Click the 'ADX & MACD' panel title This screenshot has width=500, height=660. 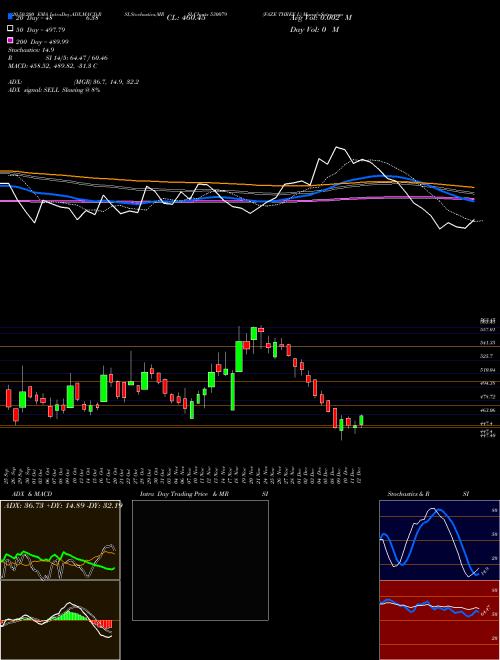coord(32,494)
